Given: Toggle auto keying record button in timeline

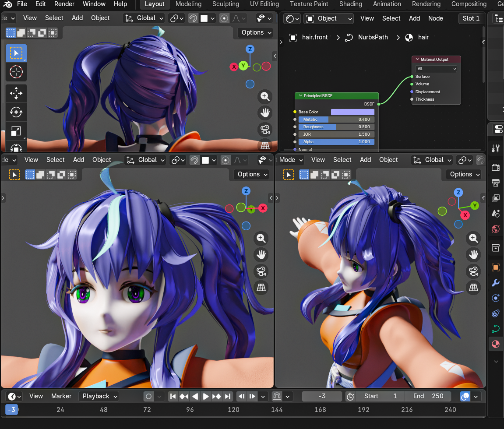Looking at the screenshot, I should tap(148, 396).
